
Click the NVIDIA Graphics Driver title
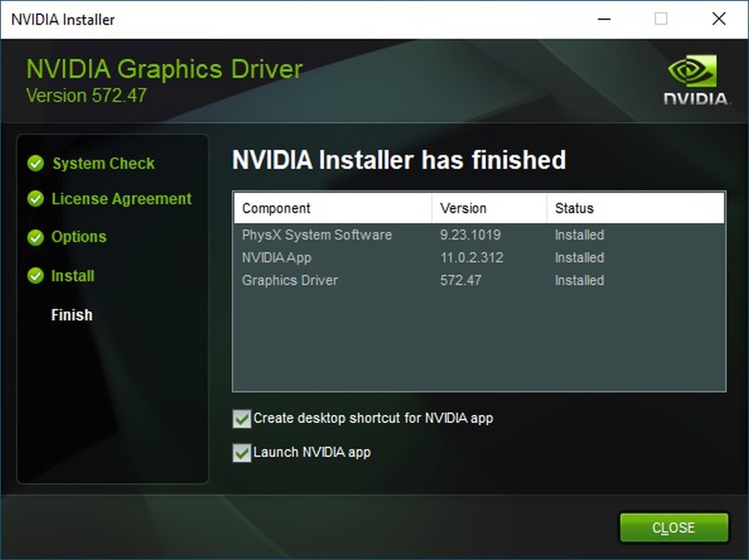tap(164, 69)
